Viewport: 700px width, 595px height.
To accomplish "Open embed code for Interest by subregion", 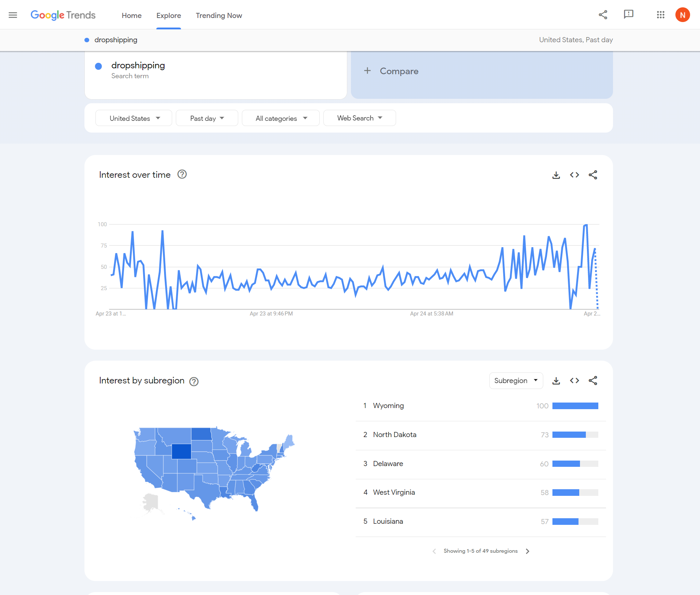I will point(574,381).
